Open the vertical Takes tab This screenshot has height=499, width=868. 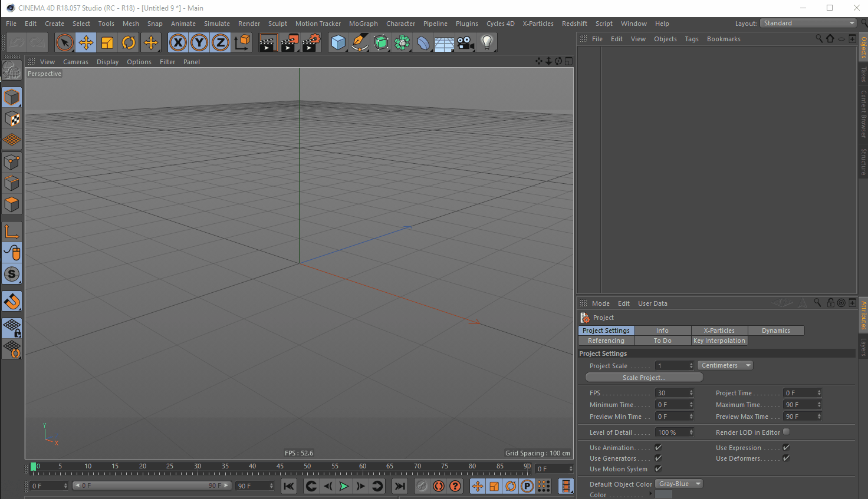tap(863, 74)
